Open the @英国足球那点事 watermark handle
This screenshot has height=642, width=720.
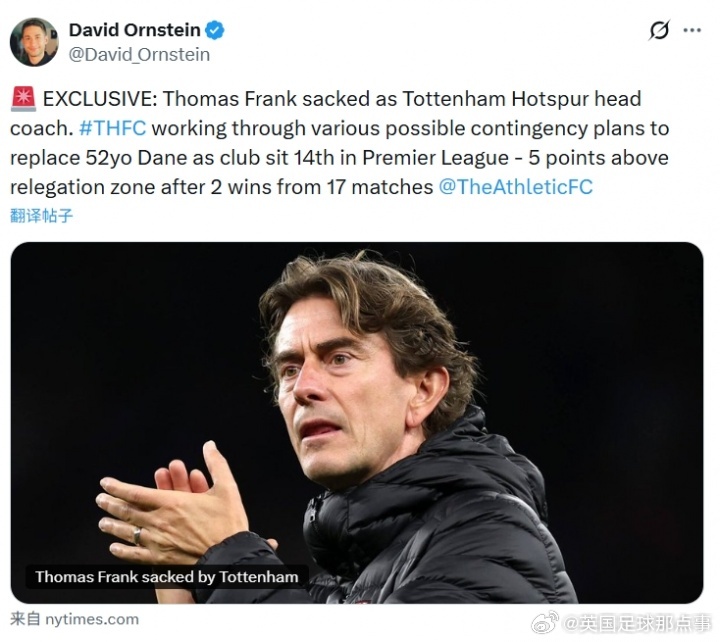637,624
